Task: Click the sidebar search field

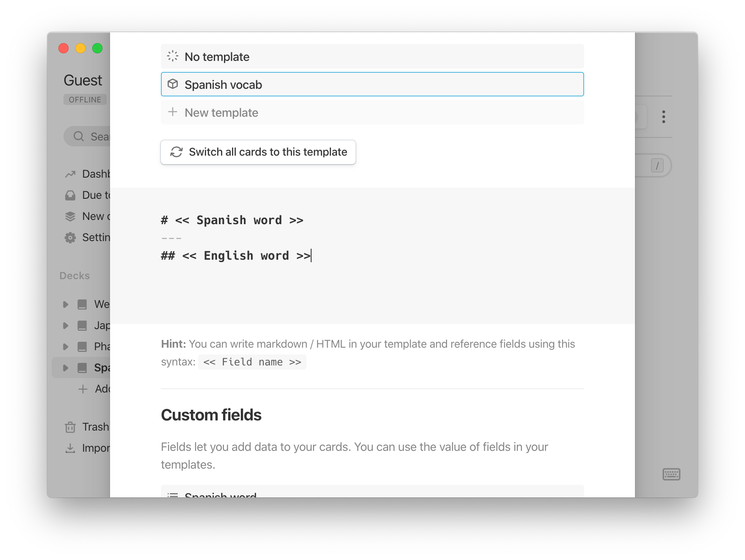Action: click(x=87, y=137)
